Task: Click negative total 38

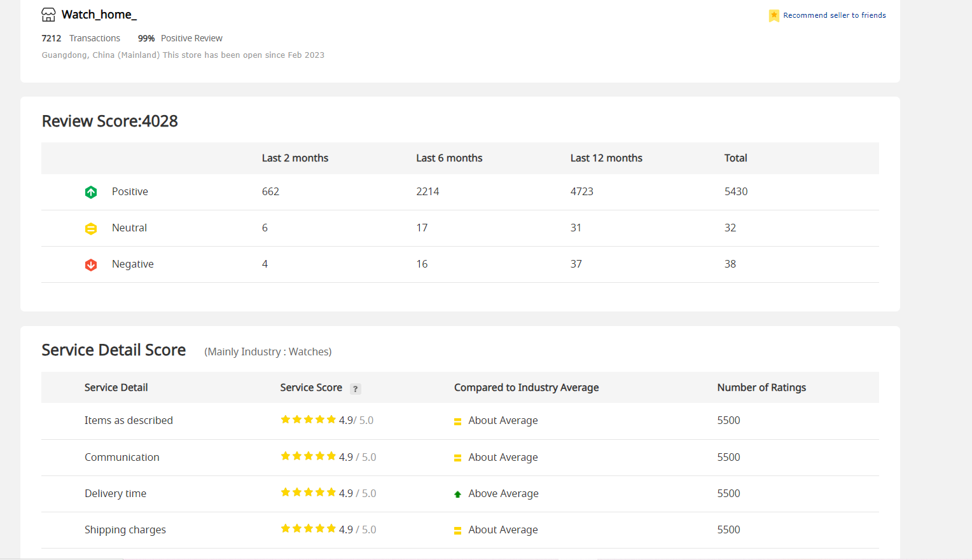Action: point(730,264)
